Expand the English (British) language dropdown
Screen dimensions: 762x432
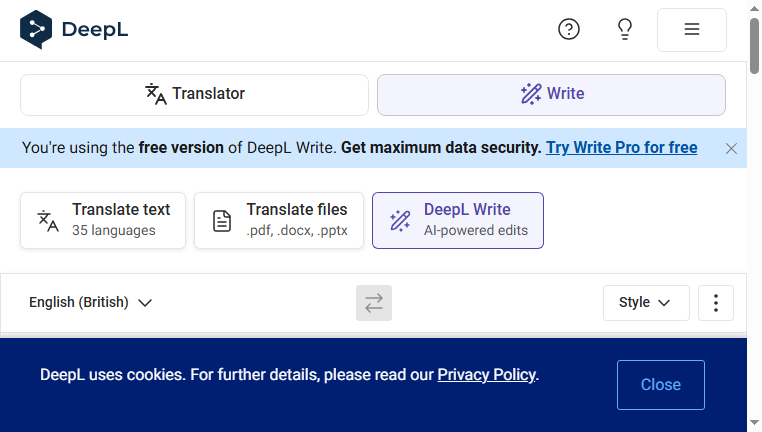click(90, 303)
